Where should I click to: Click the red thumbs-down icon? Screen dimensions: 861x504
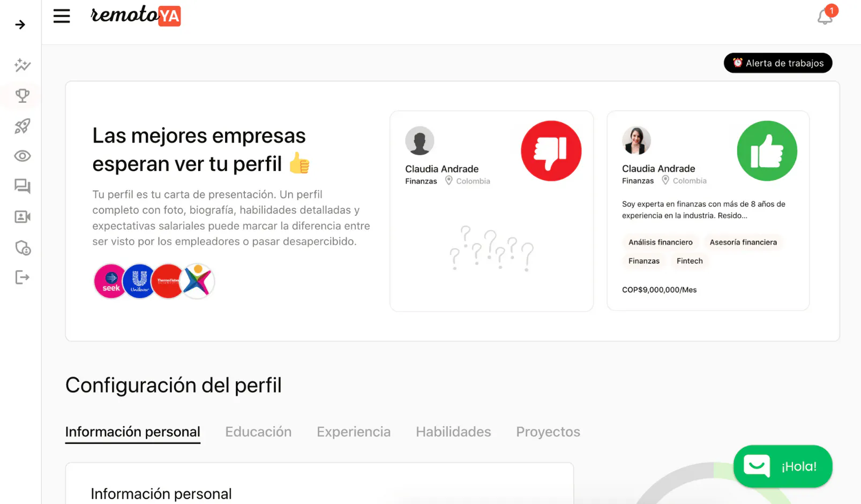coord(551,151)
